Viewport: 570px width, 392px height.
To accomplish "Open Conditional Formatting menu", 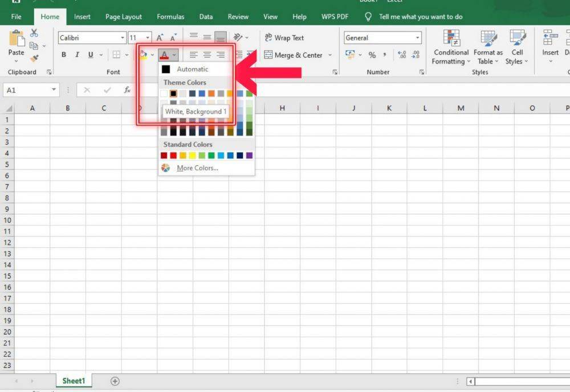I will coord(451,48).
